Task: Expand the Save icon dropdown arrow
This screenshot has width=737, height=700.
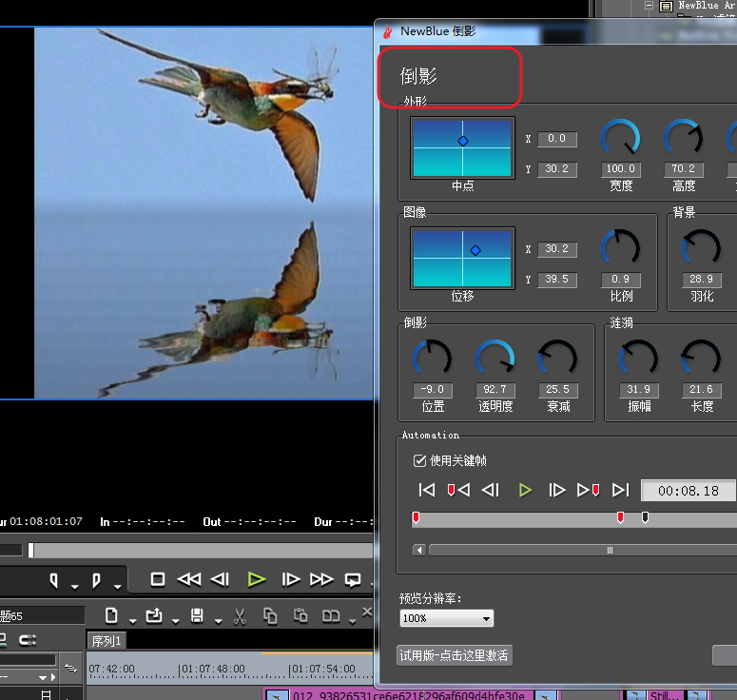Action: 219,620
